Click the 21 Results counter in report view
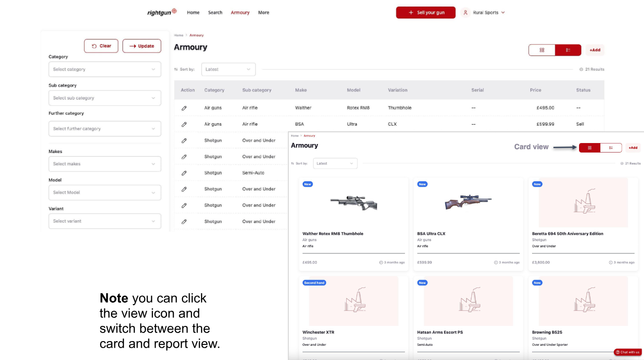The height and width of the screenshot is (360, 644). click(592, 69)
